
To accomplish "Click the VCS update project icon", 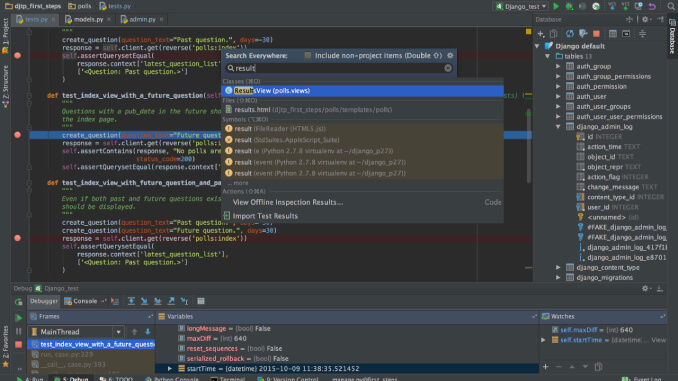I will click(x=612, y=6).
